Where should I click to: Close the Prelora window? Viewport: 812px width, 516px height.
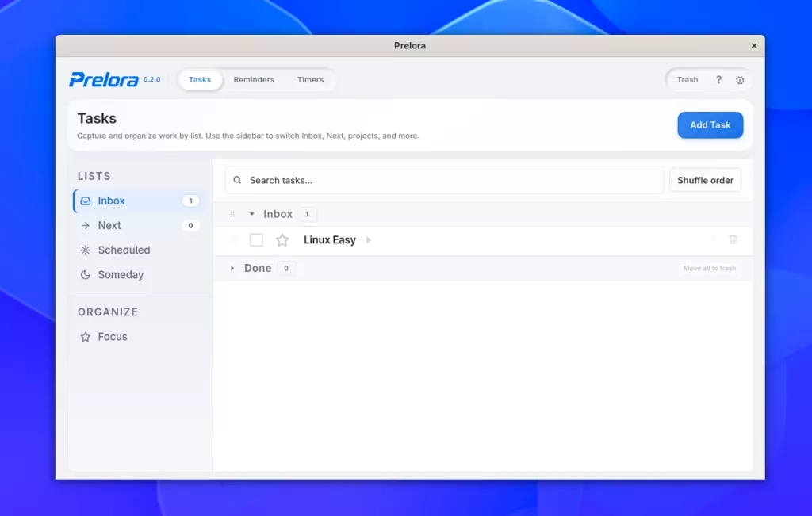(x=754, y=45)
